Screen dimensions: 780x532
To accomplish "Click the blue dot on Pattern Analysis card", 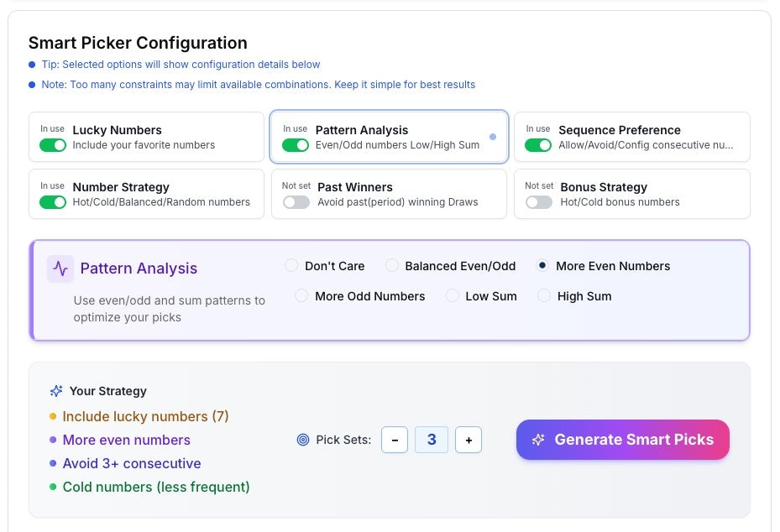I will pos(493,137).
